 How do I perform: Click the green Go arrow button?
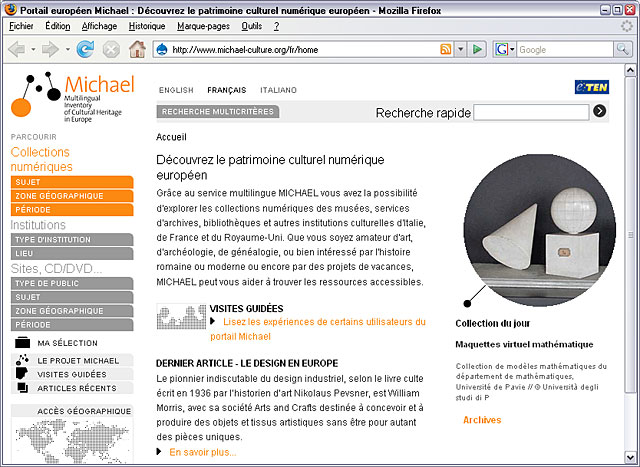pos(477,50)
